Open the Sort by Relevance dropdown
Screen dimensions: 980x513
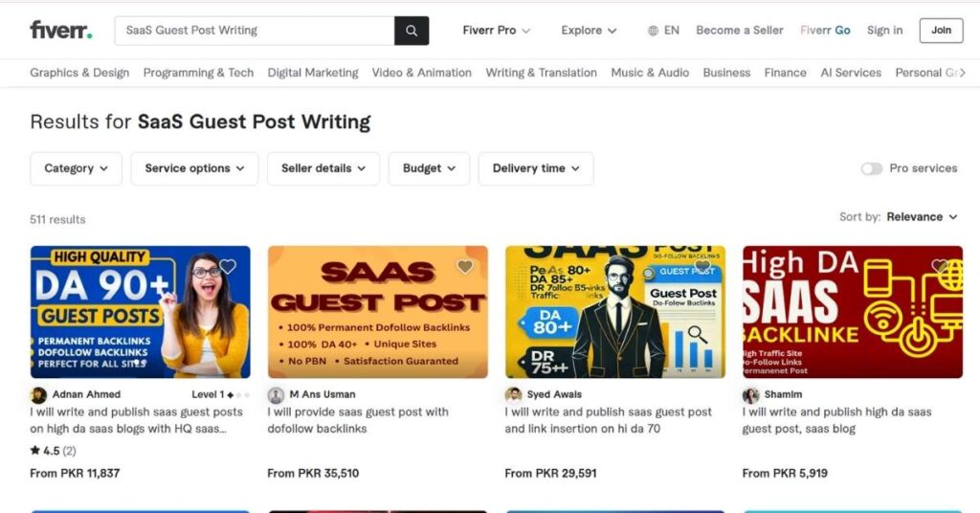tap(922, 217)
